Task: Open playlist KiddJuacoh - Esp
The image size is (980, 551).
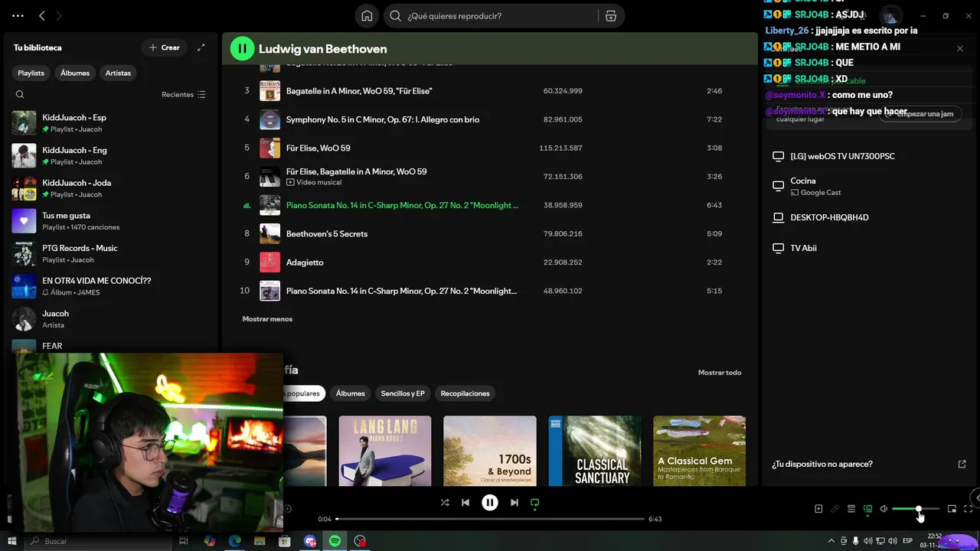Action: [x=111, y=123]
